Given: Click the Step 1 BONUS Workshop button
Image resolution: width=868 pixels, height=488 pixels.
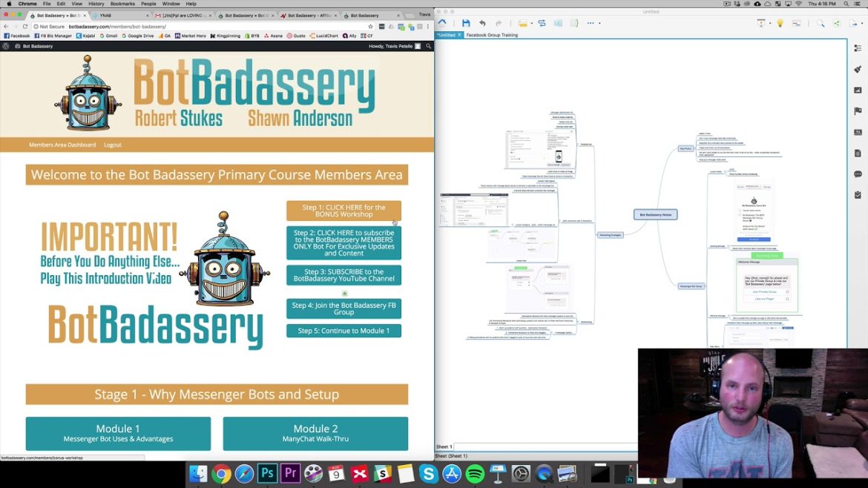Looking at the screenshot, I should tap(343, 211).
